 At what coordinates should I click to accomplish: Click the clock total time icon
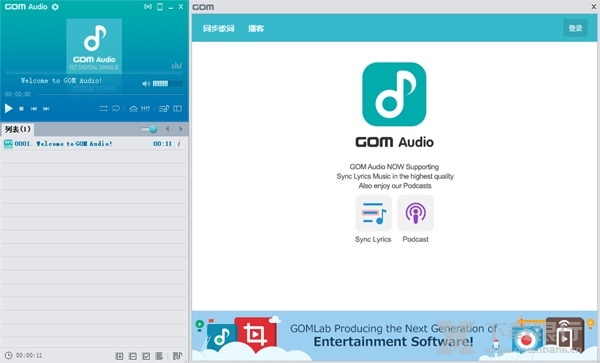coord(8,356)
